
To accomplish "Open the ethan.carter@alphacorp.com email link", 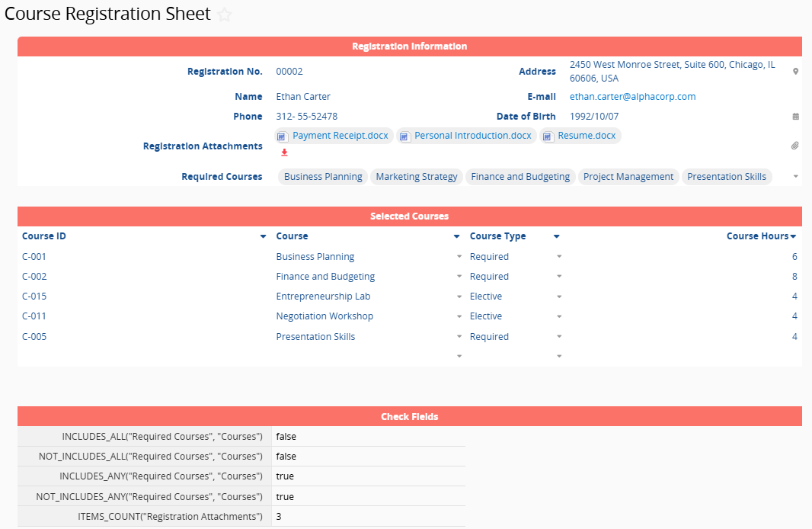I will click(632, 97).
